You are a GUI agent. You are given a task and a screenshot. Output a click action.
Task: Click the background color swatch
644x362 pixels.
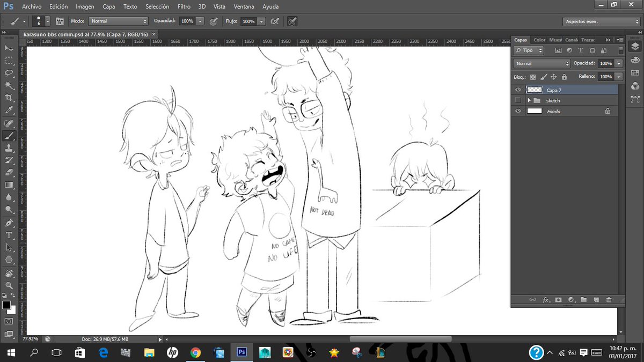click(x=12, y=310)
